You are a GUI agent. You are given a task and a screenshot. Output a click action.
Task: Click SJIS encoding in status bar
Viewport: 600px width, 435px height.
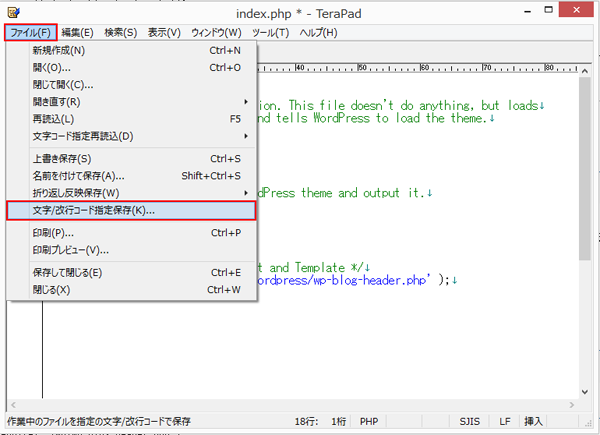[x=470, y=422]
